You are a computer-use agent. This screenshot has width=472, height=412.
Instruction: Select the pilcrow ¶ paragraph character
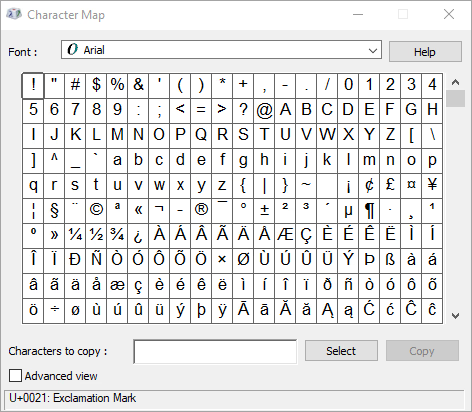click(x=369, y=211)
